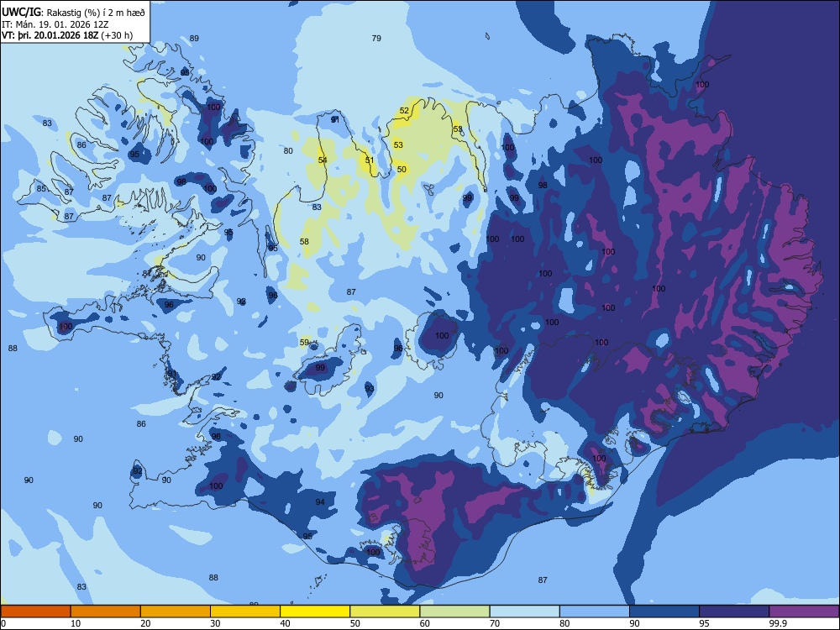Click the 0–10 dark orange legend swatch
Screen dimensions: 840x630
(x=35, y=612)
